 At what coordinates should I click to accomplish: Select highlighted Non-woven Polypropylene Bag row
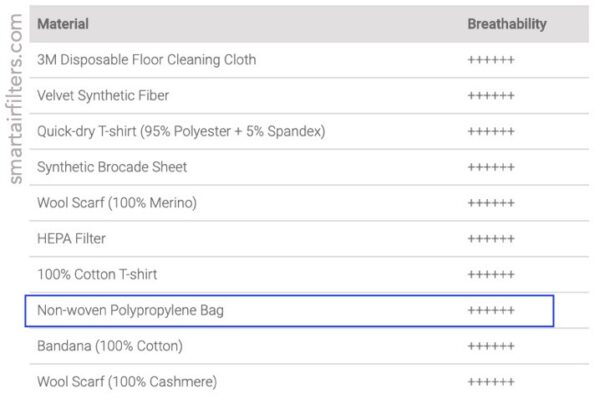click(x=289, y=311)
